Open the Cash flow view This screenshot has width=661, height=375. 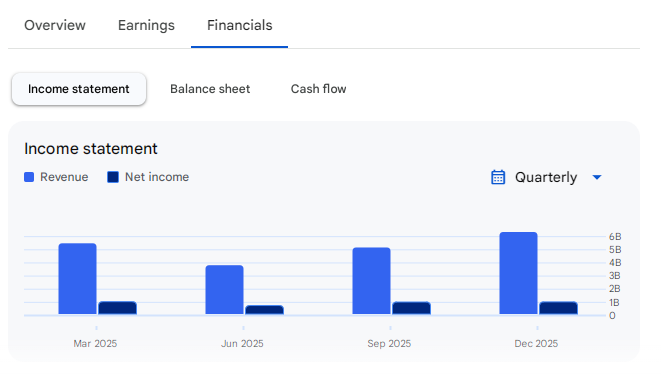[x=318, y=89]
